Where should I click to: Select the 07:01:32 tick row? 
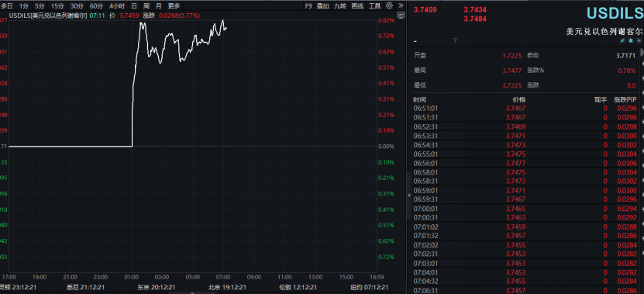click(525, 236)
